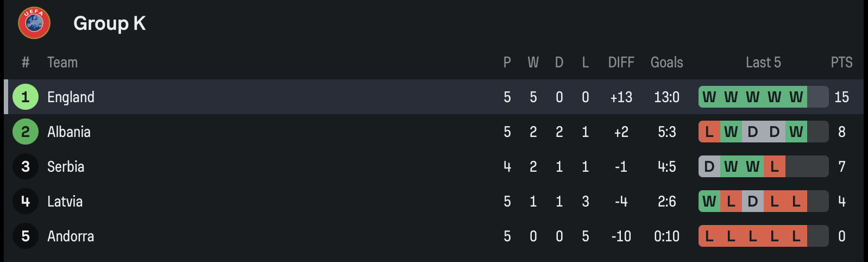Click the Goals column header
The height and width of the screenshot is (262, 868).
click(x=666, y=63)
